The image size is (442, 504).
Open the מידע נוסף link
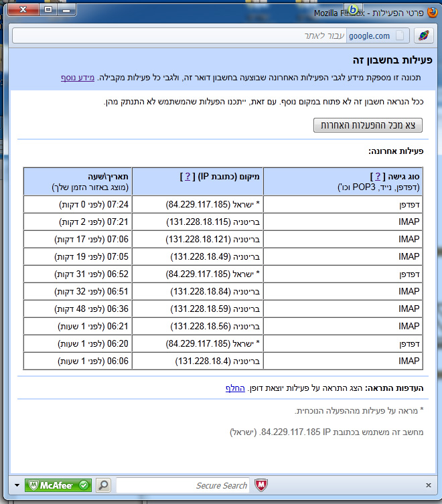click(78, 78)
